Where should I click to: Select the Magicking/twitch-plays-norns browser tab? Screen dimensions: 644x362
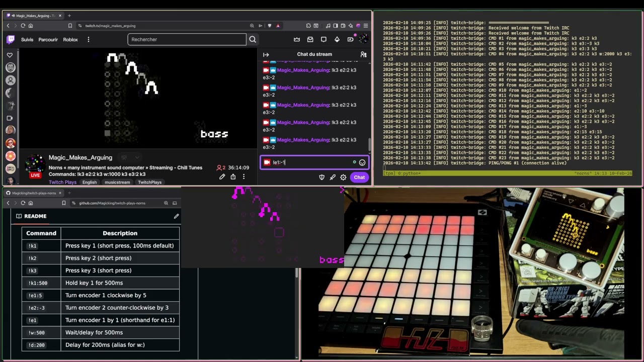coord(34,193)
